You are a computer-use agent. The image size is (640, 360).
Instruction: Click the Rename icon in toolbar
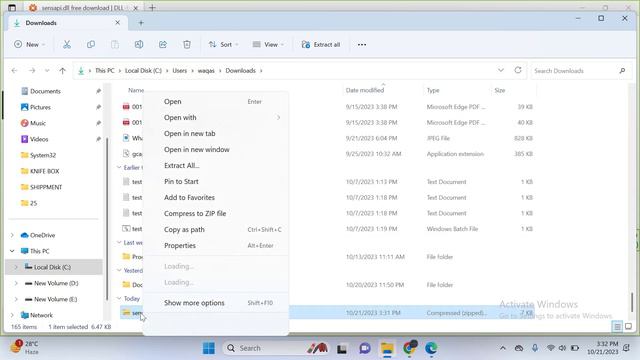139,44
